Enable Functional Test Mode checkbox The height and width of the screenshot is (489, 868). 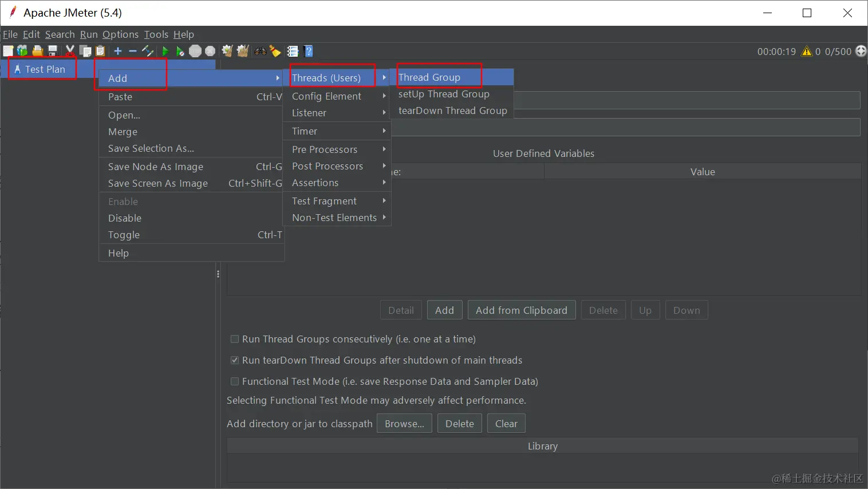tap(235, 381)
